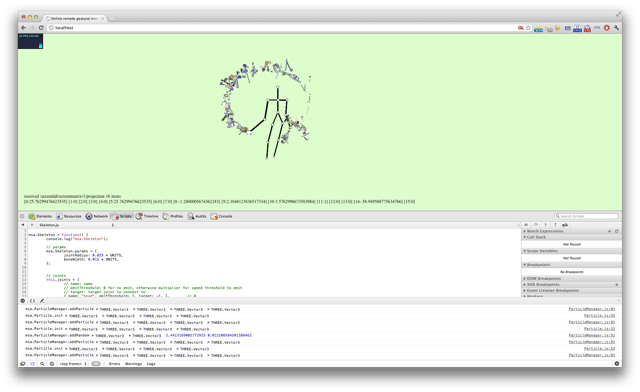Click the edit pencil icon
This screenshot has width=640, height=392.
[x=42, y=301]
